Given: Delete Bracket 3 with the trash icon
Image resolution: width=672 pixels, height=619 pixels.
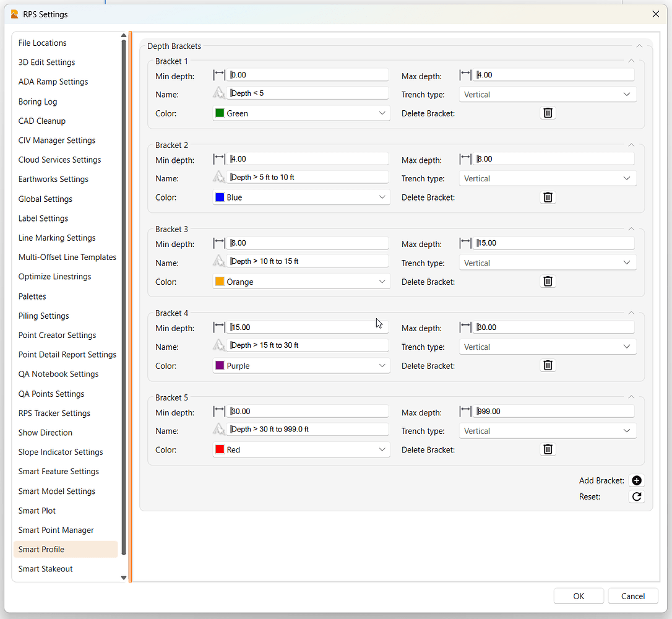Looking at the screenshot, I should (548, 281).
